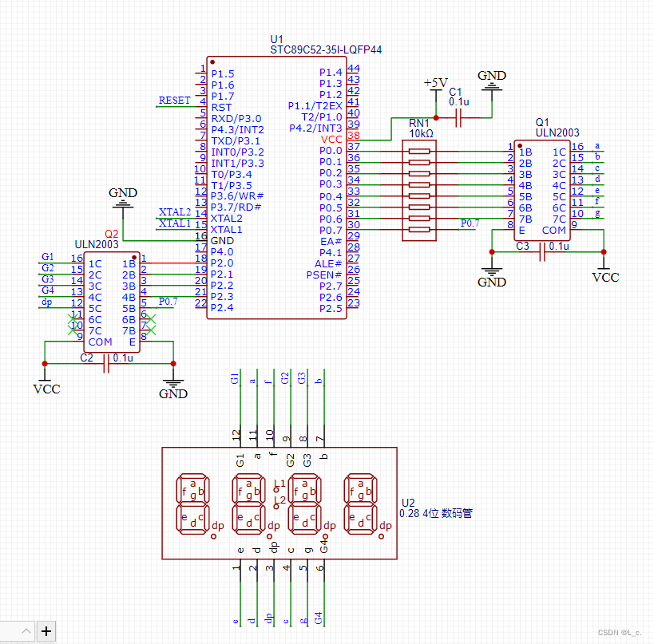The height and width of the screenshot is (644, 654).
Task: Click the P0.7 net label on Q2 pin 5
Action: pos(168,302)
